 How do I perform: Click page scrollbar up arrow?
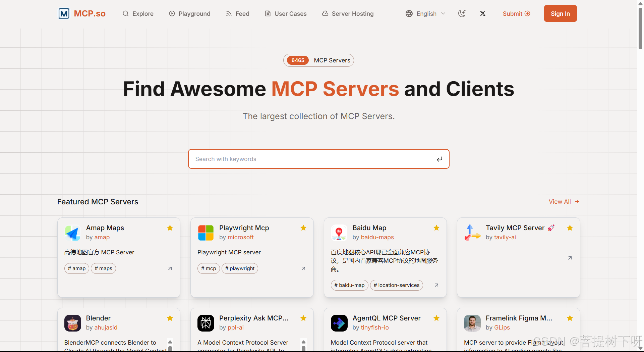640,3
